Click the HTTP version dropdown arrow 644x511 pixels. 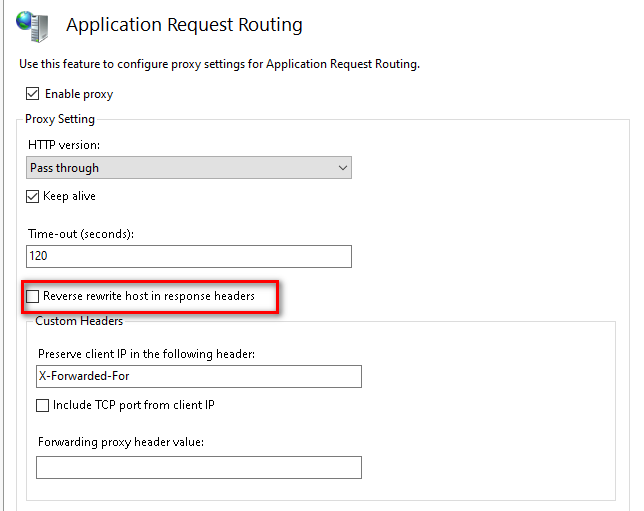click(343, 168)
